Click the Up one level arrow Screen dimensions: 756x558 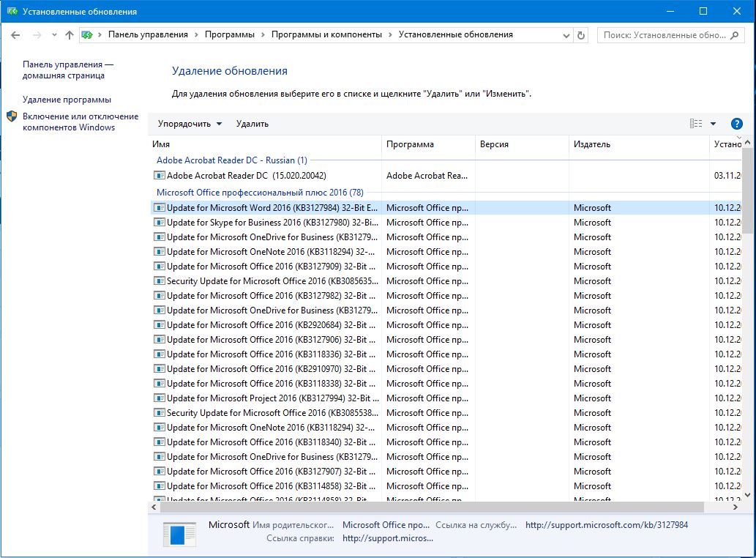coord(70,34)
